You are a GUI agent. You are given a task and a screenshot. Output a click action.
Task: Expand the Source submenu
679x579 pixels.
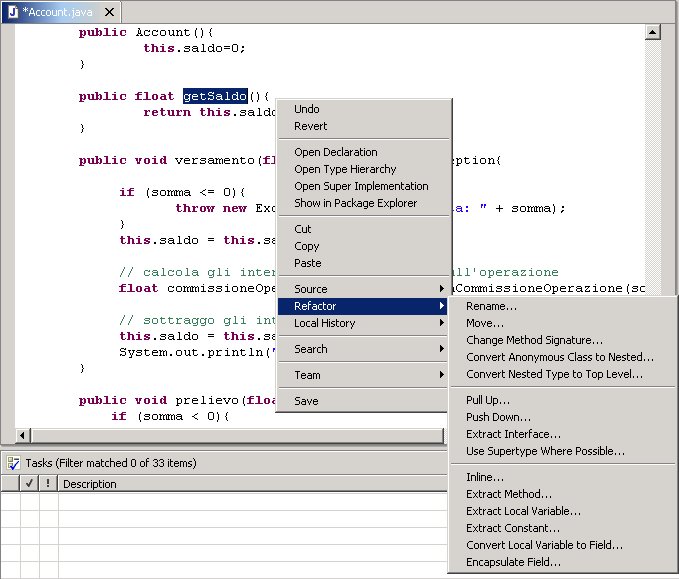[362, 289]
